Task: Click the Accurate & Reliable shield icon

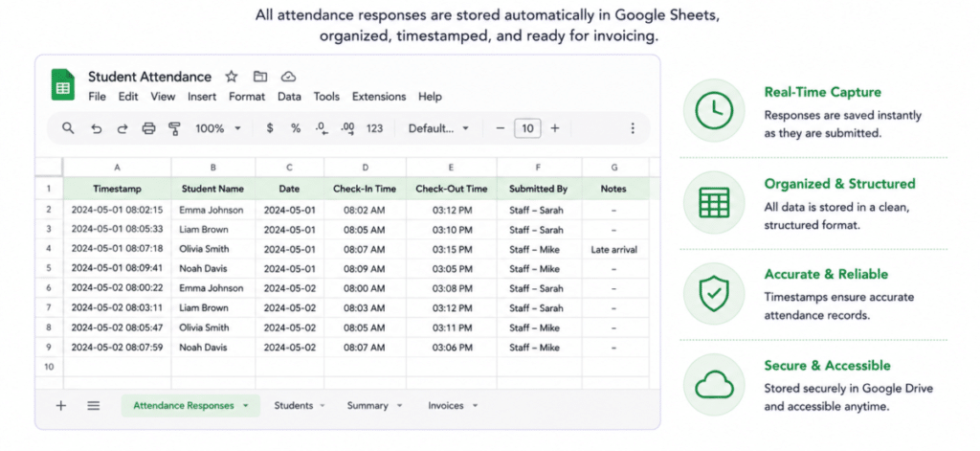Action: (714, 293)
